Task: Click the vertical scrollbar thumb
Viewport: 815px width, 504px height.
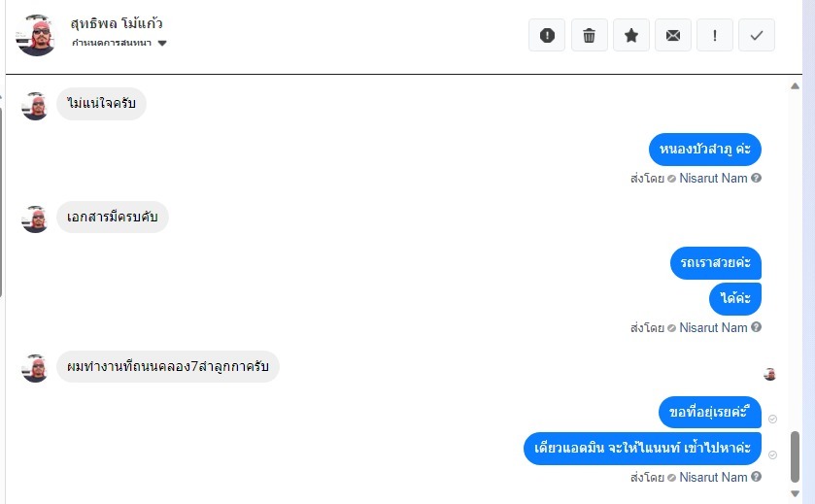Action: 795,457
